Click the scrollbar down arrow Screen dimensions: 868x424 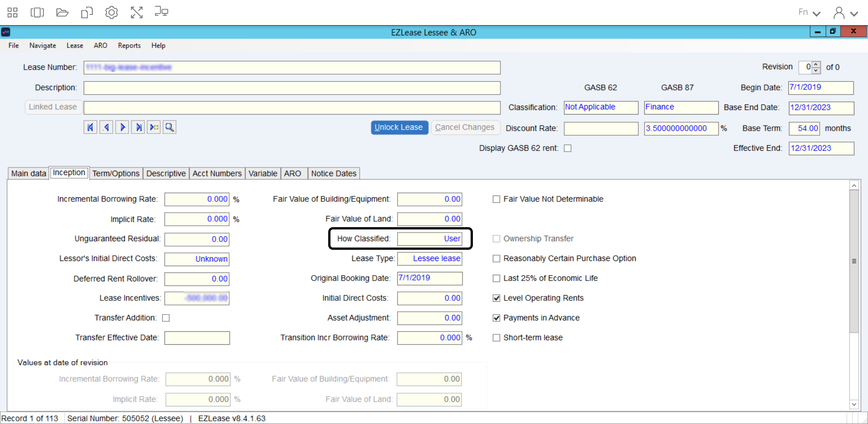pyautogui.click(x=854, y=405)
